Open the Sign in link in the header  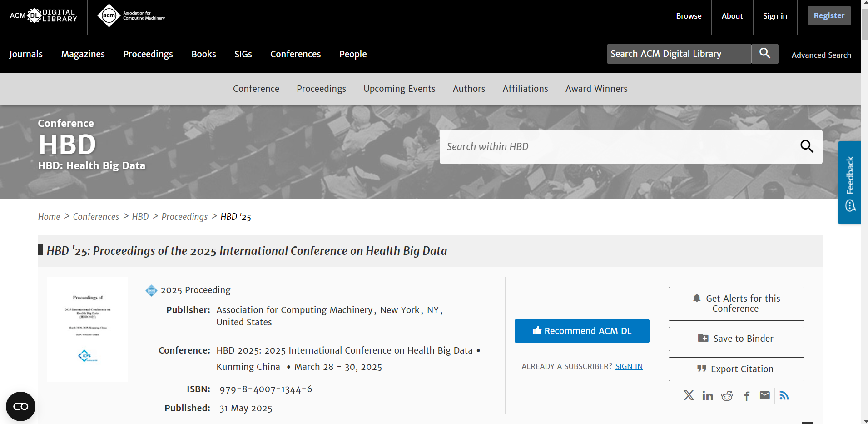coord(775,16)
